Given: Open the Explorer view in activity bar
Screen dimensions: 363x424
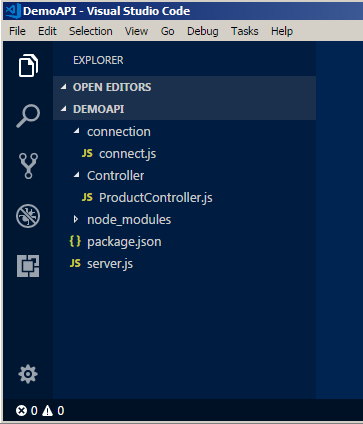Looking at the screenshot, I should pyautogui.click(x=28, y=65).
